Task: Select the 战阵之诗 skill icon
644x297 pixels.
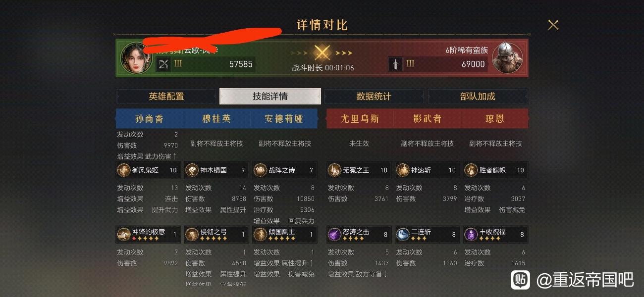Action: click(260, 170)
